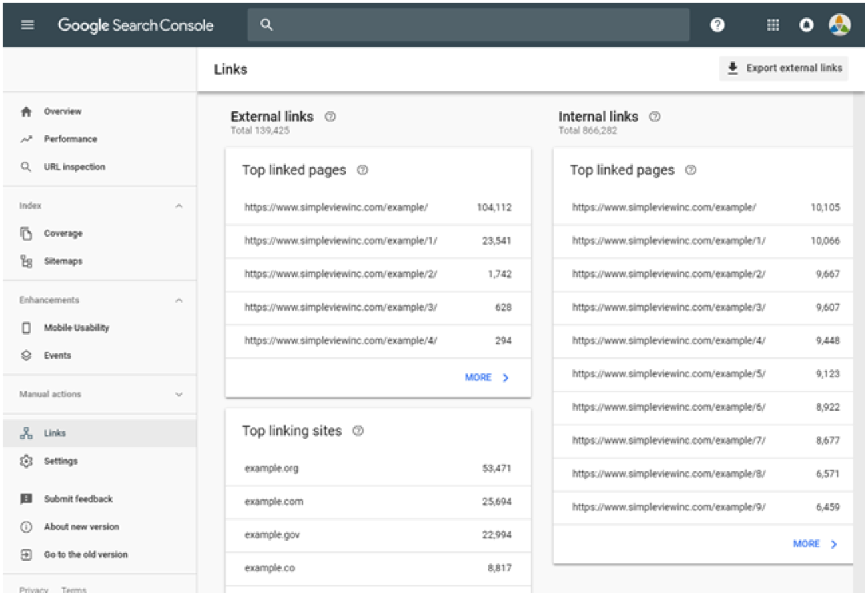Click MORE under external Top linked pages

point(487,377)
